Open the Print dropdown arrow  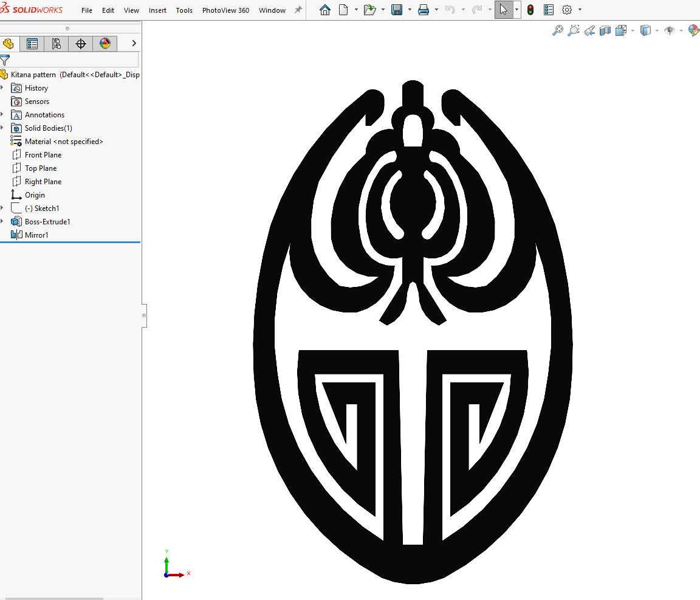(x=436, y=10)
